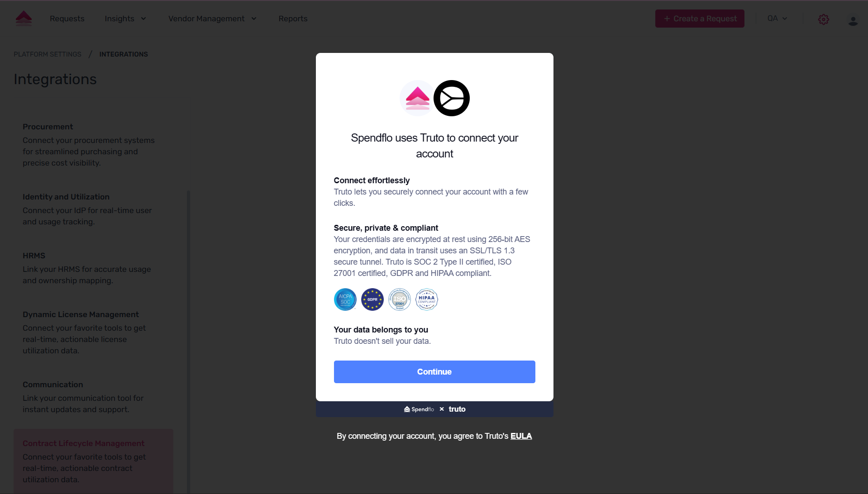
Task: Click the ISO 27001 badge
Action: tap(400, 299)
